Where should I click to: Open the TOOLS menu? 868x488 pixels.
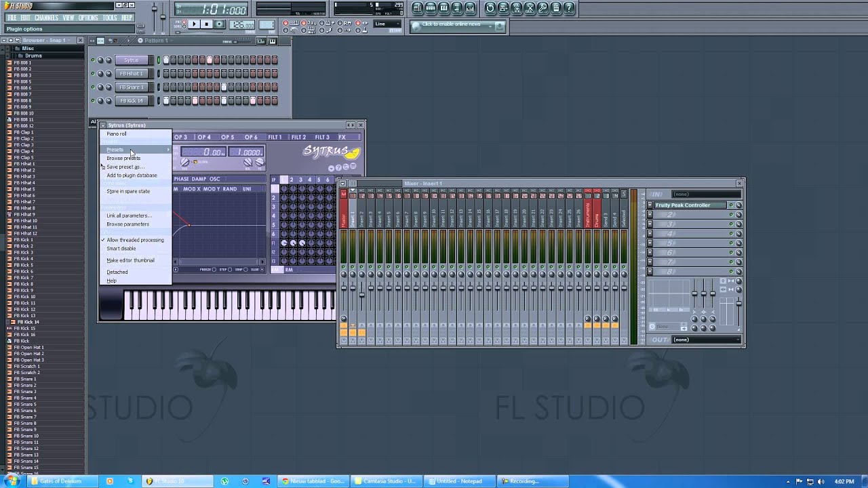click(x=110, y=18)
